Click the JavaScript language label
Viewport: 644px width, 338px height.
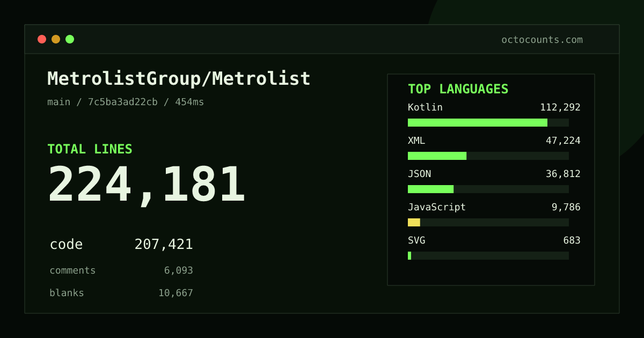pos(437,207)
